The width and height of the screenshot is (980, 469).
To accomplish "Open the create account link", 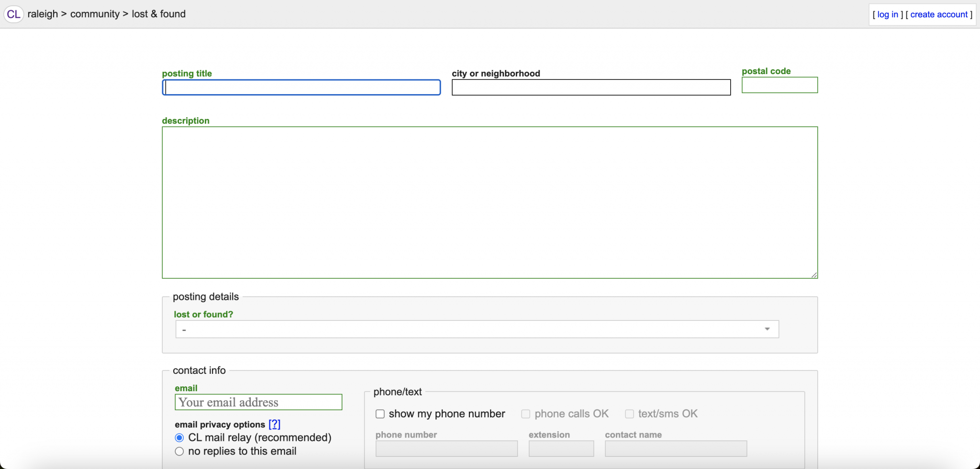I will (938, 14).
